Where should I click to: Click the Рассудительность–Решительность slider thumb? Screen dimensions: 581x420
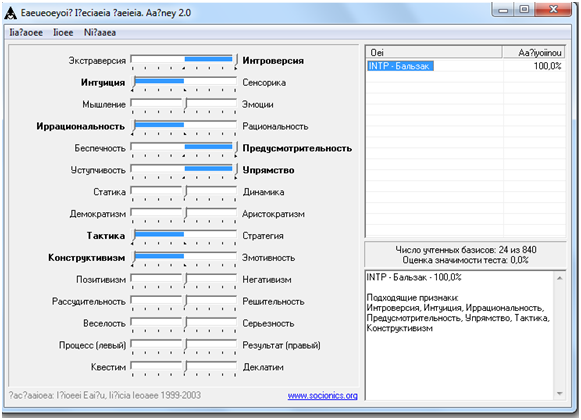tap(186, 300)
